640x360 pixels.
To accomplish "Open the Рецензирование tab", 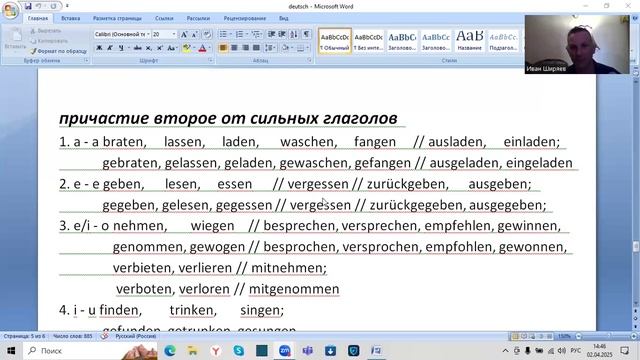I will coord(244,18).
